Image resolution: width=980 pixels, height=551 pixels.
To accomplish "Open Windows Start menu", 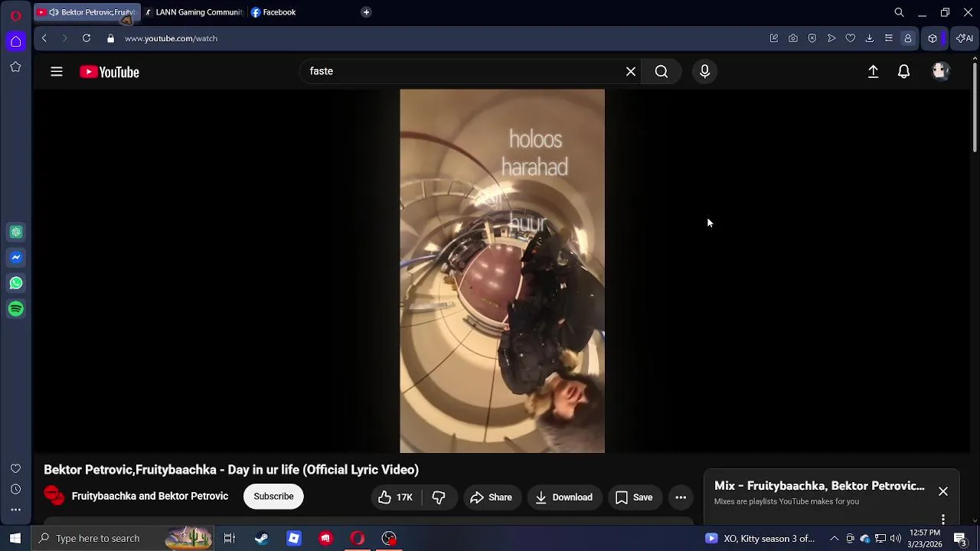I will pyautogui.click(x=15, y=538).
